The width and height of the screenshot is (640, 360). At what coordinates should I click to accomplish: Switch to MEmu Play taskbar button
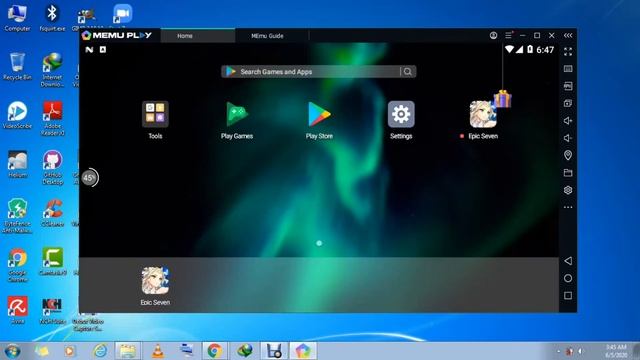(303, 351)
